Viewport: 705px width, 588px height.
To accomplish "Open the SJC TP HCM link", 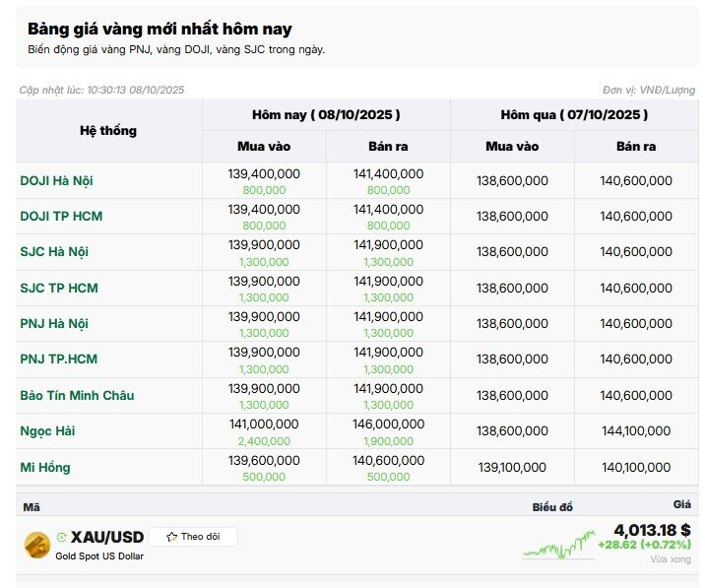I will [59, 288].
